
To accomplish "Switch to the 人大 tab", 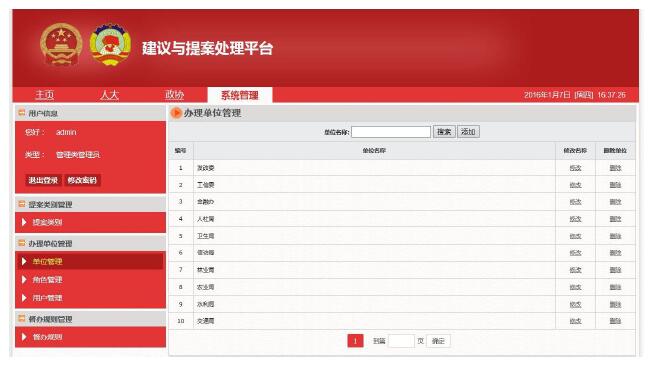I will tap(109, 95).
